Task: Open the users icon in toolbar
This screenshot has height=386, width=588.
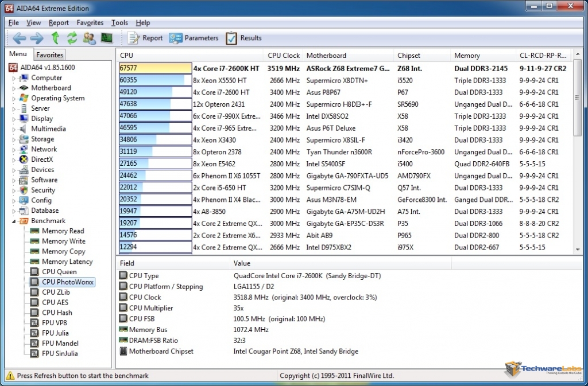Action: [x=89, y=38]
